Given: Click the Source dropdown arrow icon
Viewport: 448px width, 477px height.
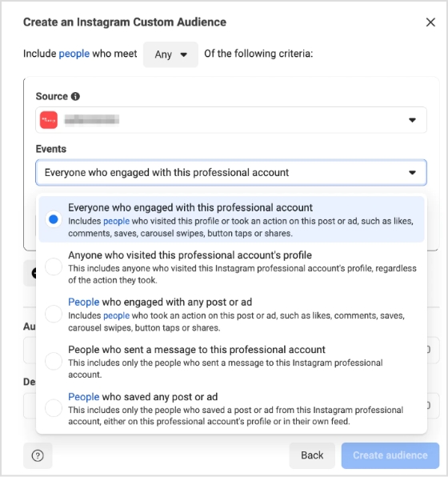Looking at the screenshot, I should coord(412,120).
